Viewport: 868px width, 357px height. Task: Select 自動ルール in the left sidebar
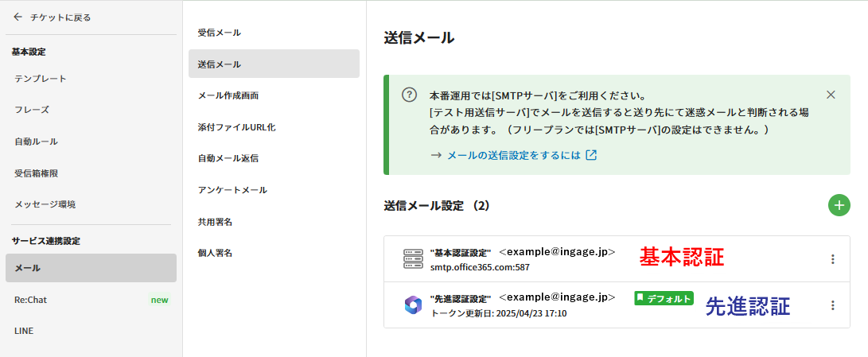(36, 142)
